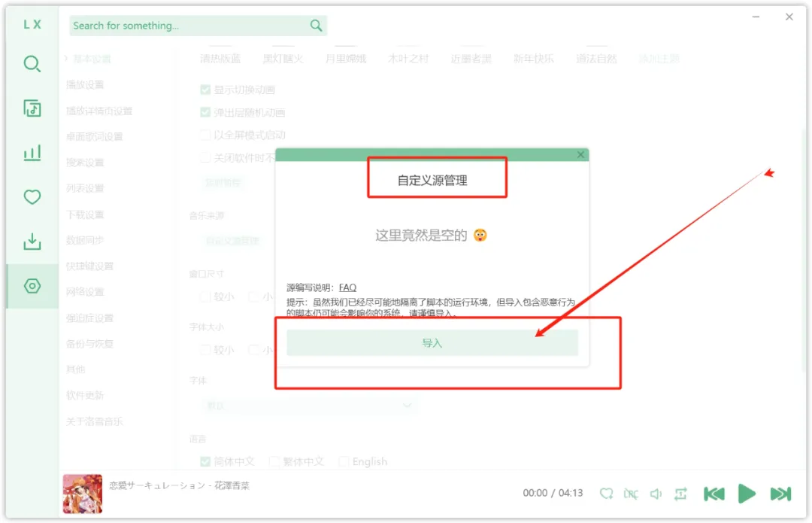Skip to the next track
The width and height of the screenshot is (812, 523).
pos(780,494)
